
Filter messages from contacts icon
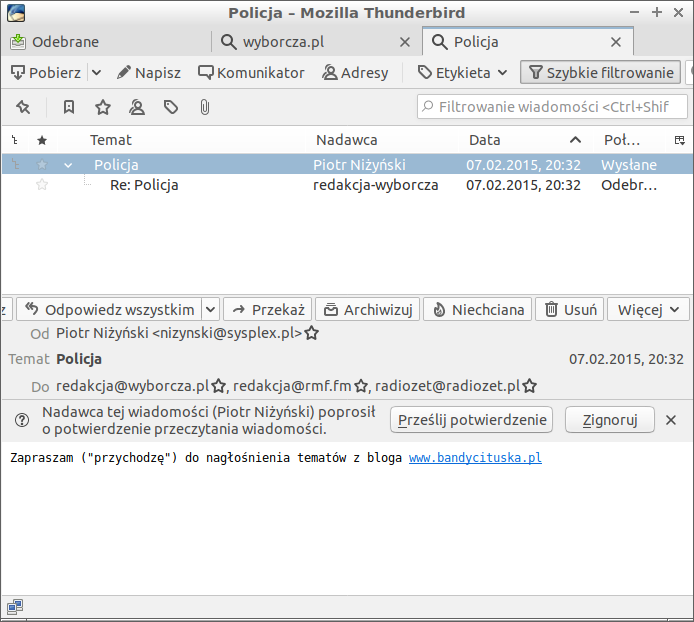pyautogui.click(x=137, y=107)
